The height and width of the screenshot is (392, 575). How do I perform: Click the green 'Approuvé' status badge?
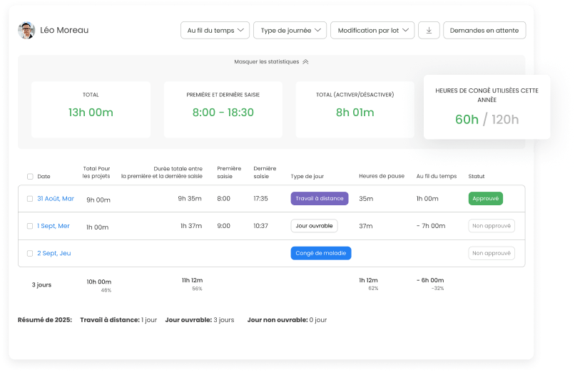coord(486,199)
